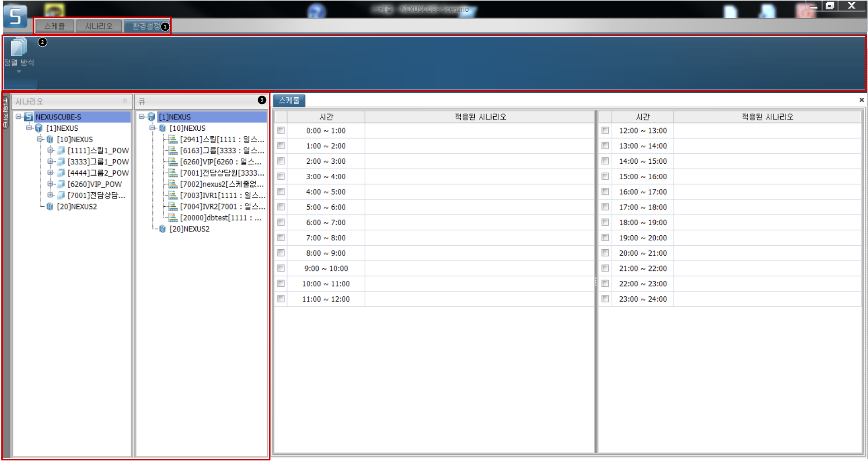The image size is (868, 461).
Task: Click the [20]NEXUS2 icon in 시나리오 tree
Action: click(x=50, y=206)
